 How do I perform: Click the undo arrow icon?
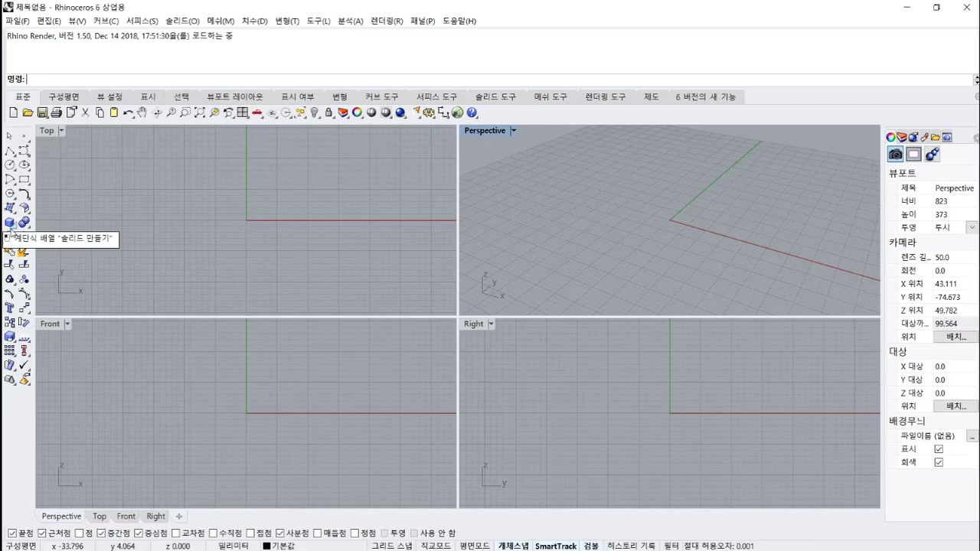128,112
